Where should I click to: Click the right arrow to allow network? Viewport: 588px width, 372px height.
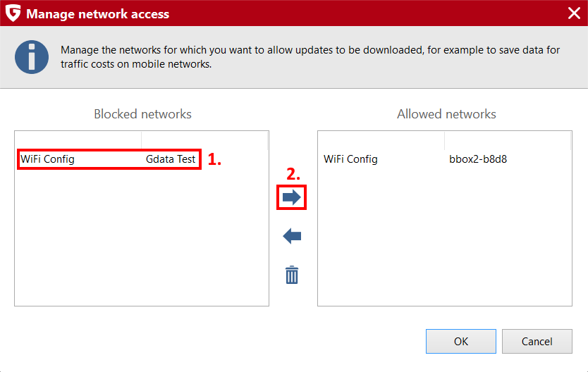pyautogui.click(x=291, y=197)
